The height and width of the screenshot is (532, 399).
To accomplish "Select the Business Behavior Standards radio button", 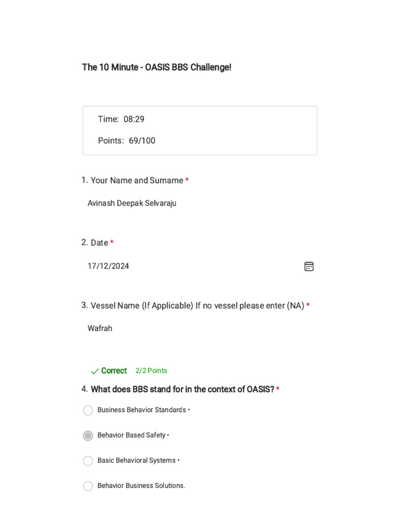I will pyautogui.click(x=88, y=410).
